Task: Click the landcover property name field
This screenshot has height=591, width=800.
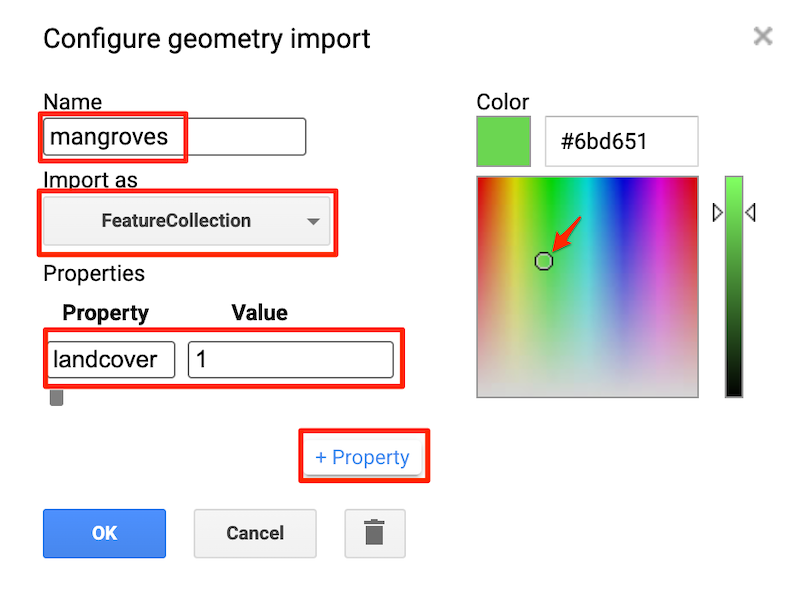Action: [110, 360]
